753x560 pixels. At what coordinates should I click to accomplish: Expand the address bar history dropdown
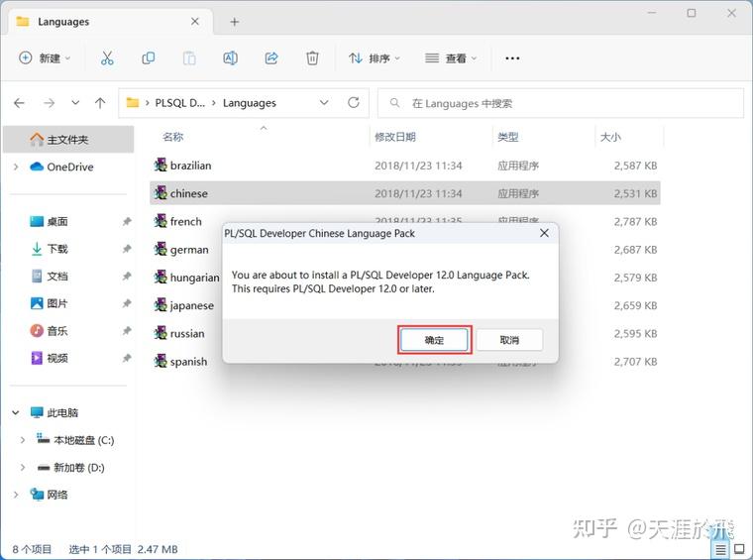click(x=324, y=103)
